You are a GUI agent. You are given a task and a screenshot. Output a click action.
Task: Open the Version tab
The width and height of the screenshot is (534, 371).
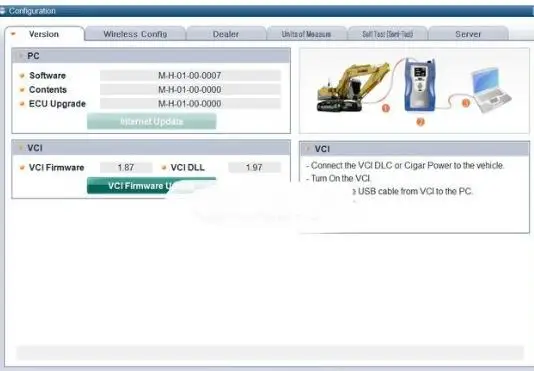click(44, 34)
